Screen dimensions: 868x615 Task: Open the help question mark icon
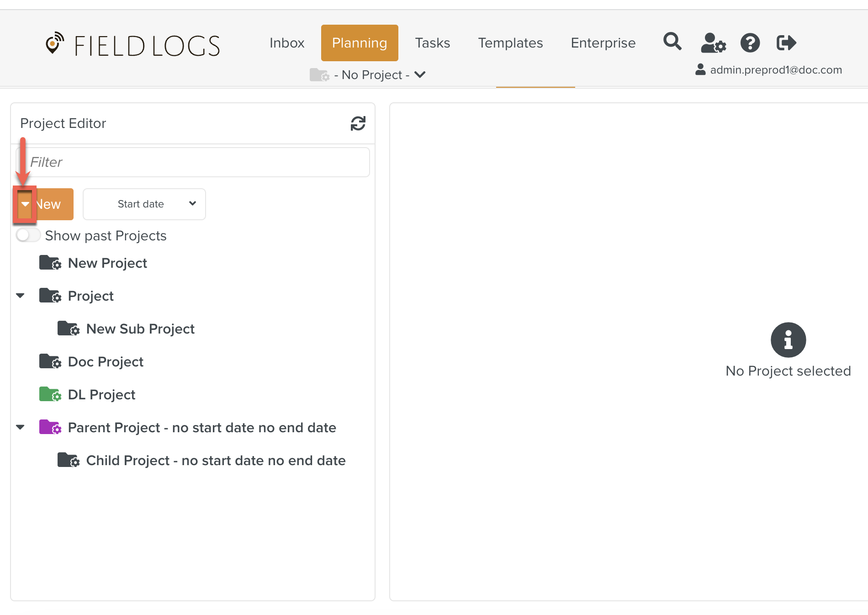click(x=750, y=43)
